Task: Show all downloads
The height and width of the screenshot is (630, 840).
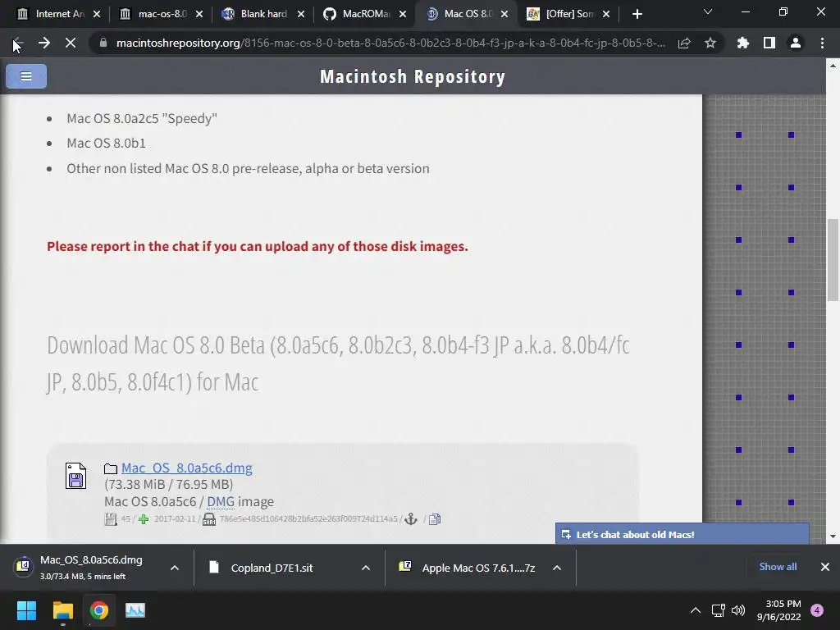Action: click(x=778, y=567)
